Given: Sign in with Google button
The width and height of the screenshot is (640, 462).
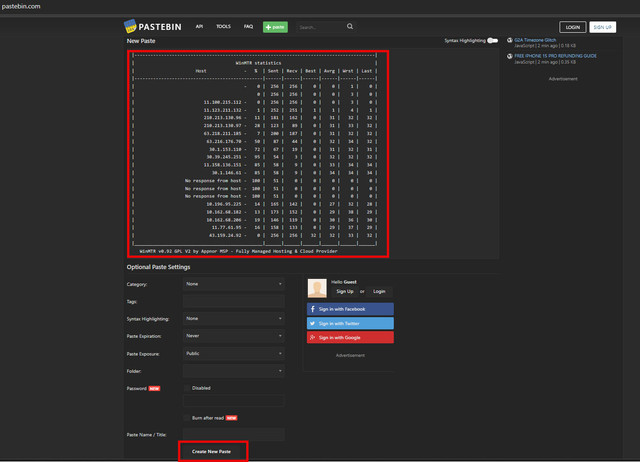Looking at the screenshot, I should (350, 338).
